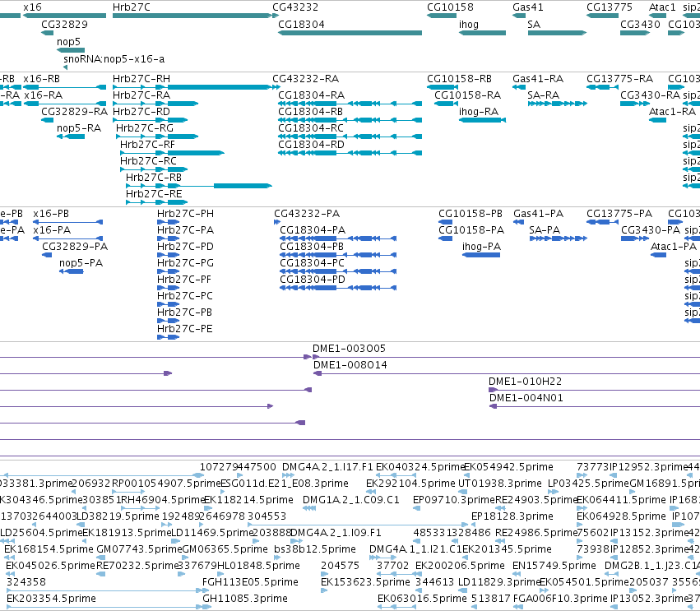Click the transcript label "Hrb27C-RE"
This screenshot has height=611, width=700.
tap(154, 194)
